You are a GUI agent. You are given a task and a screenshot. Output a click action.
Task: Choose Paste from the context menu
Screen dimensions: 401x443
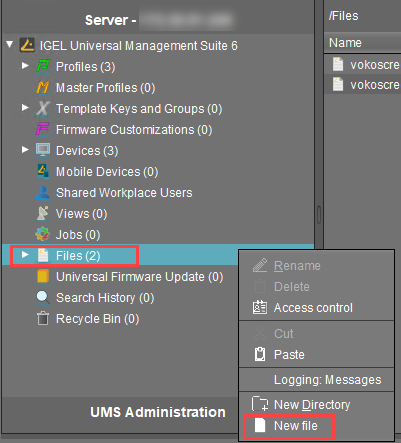point(317,354)
